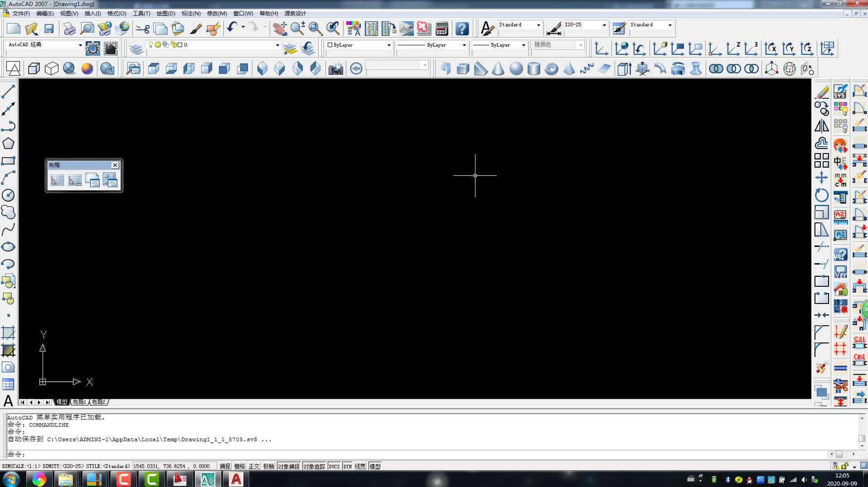The width and height of the screenshot is (868, 487).
Task: Switch to the 布局1 layout tab
Action: click(79, 402)
